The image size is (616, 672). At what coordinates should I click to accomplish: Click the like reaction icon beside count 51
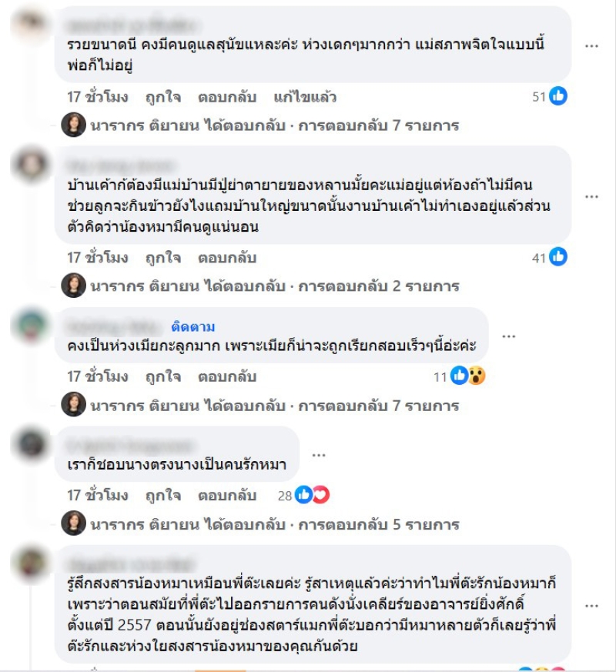(x=558, y=96)
